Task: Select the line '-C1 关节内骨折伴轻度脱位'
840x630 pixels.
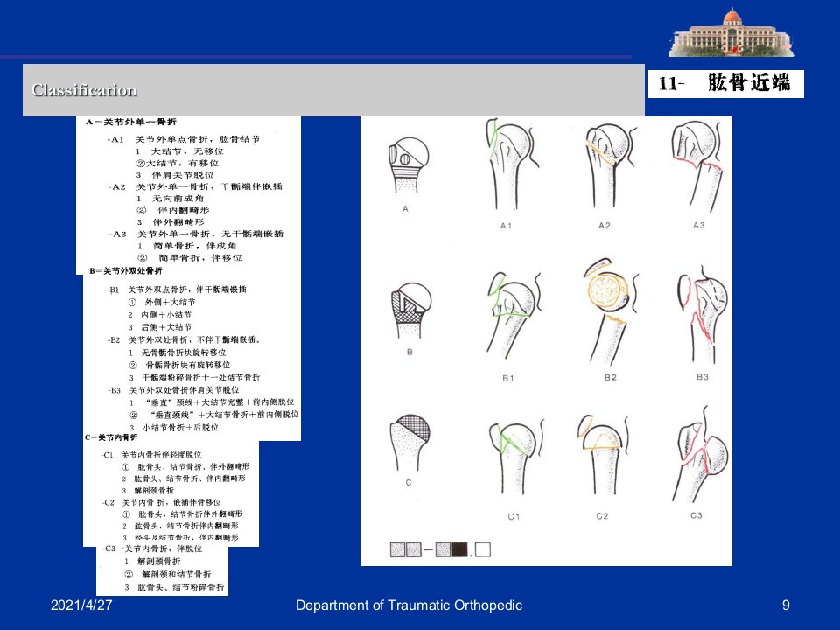Action: (151, 455)
